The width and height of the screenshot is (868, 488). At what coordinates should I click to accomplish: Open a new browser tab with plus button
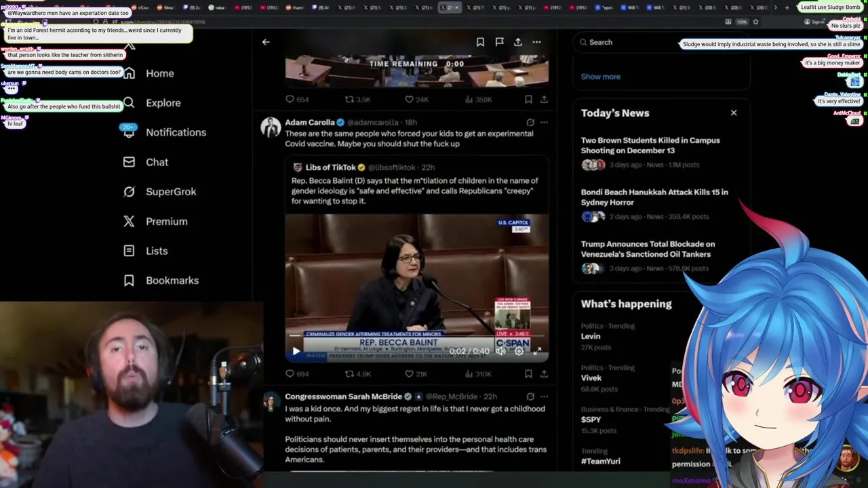coord(787,7)
